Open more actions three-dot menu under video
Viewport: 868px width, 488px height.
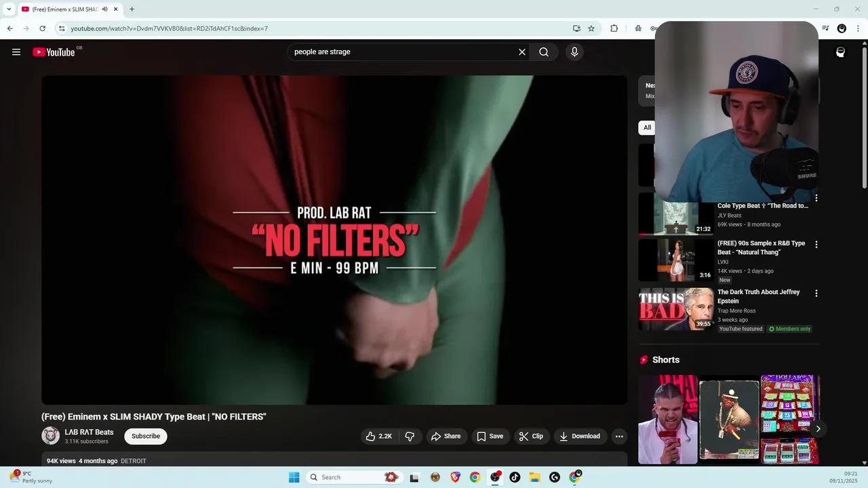pos(619,436)
